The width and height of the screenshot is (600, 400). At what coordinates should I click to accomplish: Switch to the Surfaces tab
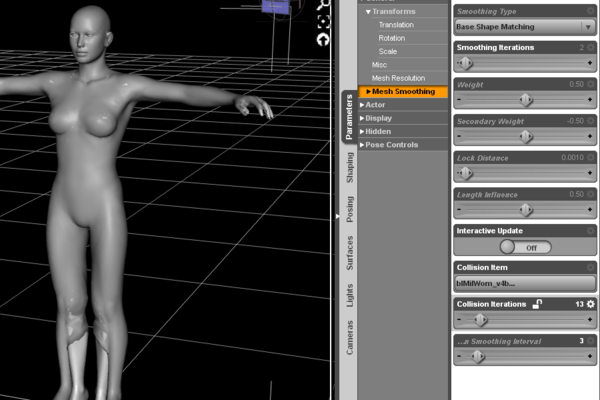350,253
